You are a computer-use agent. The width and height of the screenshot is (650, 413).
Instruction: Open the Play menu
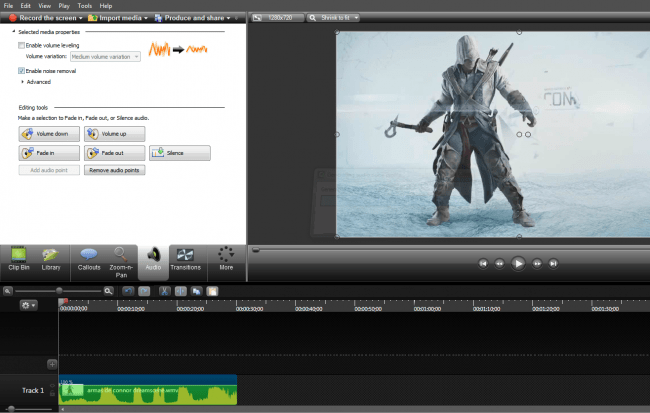[64, 6]
